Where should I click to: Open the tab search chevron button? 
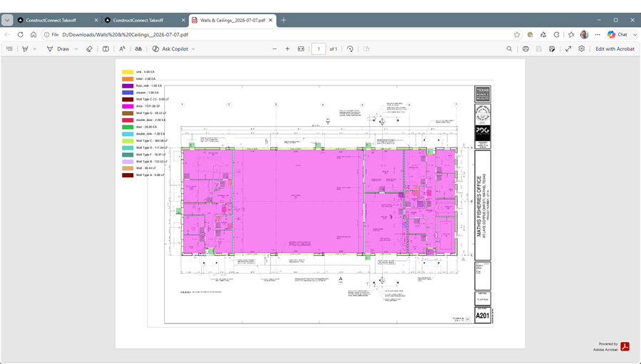(7, 20)
